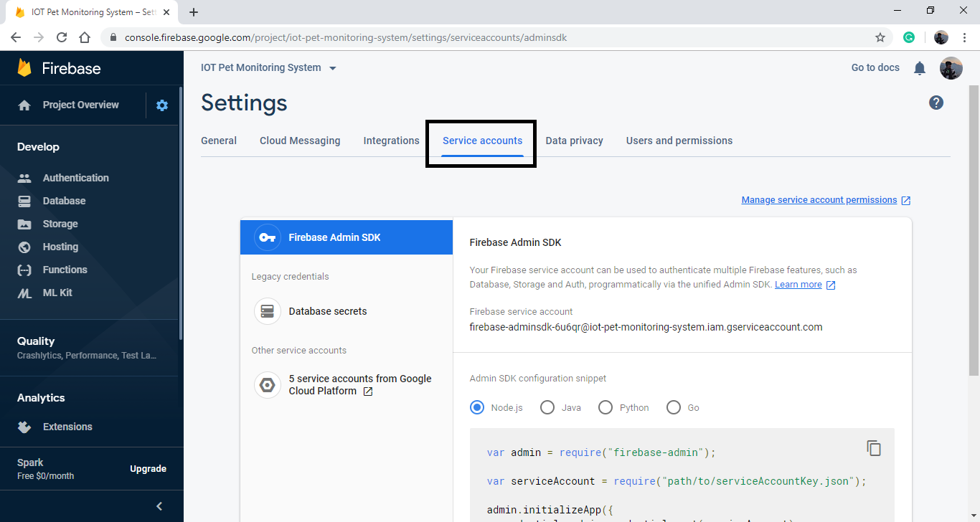The width and height of the screenshot is (980, 522).
Task: Open the Storage section
Action: [61, 223]
